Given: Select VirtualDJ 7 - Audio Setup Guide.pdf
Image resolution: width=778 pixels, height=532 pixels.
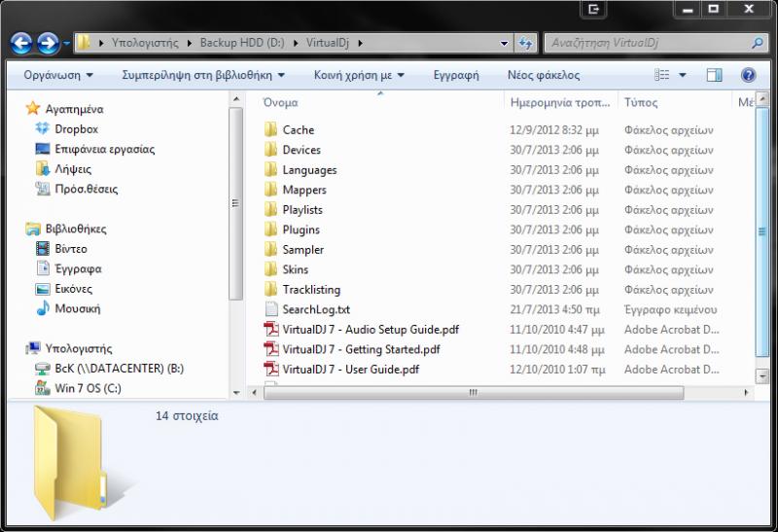Looking at the screenshot, I should click(x=362, y=330).
